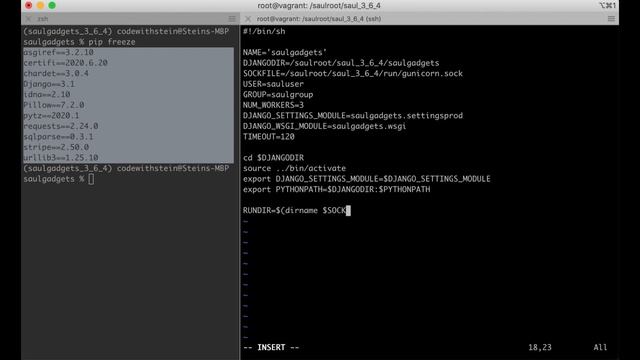The width and height of the screenshot is (640, 360).
Task: Click the 'sqlparse==0.3.1' line
Action: [58, 137]
